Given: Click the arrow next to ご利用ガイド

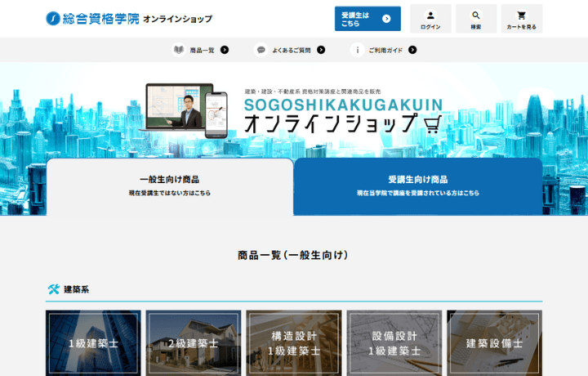Looking at the screenshot, I should pyautogui.click(x=412, y=50).
